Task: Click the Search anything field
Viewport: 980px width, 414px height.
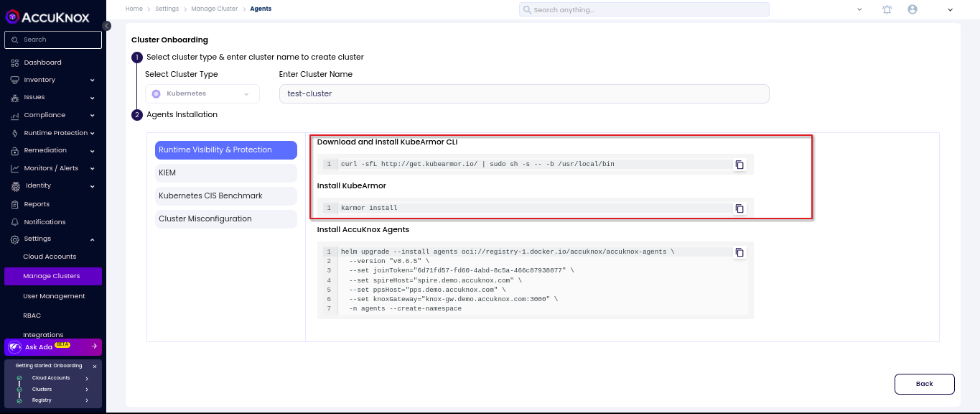Action: click(644, 10)
